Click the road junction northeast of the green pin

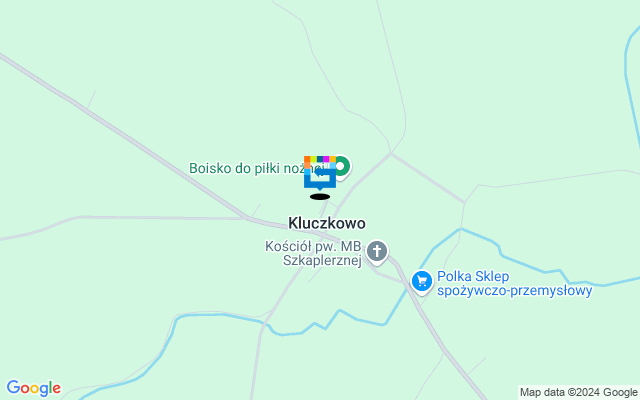click(x=391, y=153)
